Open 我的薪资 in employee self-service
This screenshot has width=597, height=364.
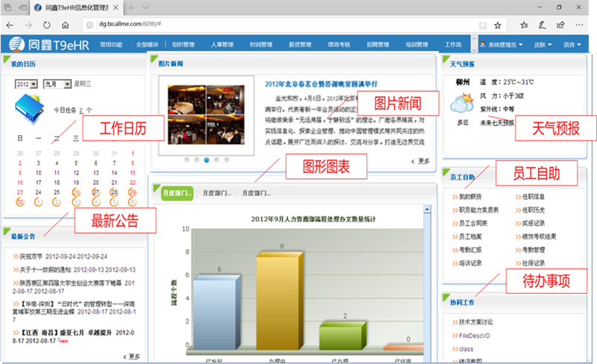(469, 197)
